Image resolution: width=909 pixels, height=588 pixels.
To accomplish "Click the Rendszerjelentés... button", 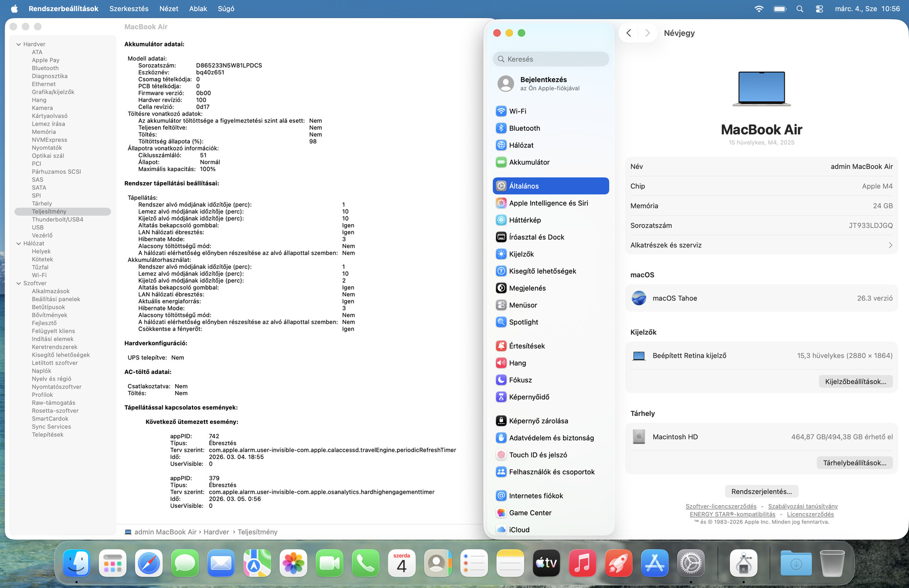I will (x=762, y=492).
